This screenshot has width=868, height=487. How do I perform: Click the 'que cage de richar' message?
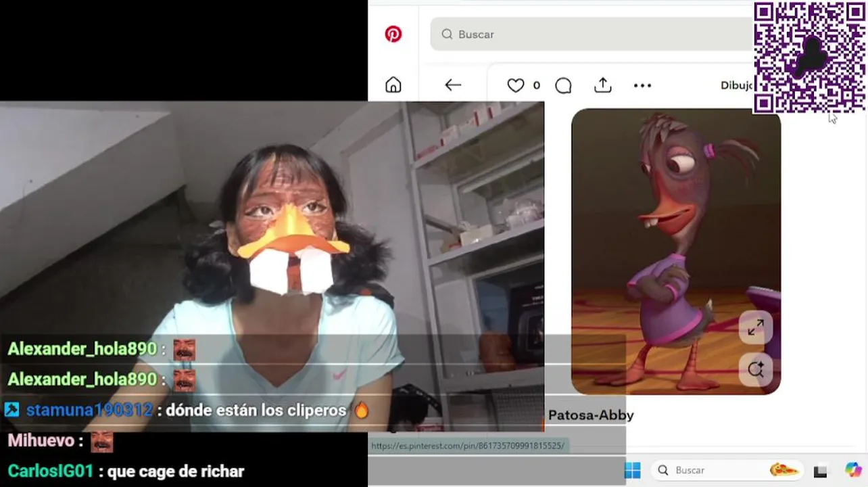(176, 471)
